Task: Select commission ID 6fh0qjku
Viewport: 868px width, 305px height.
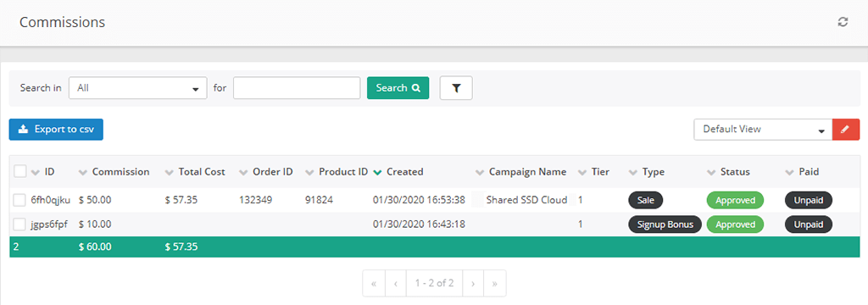Action: tap(50, 200)
